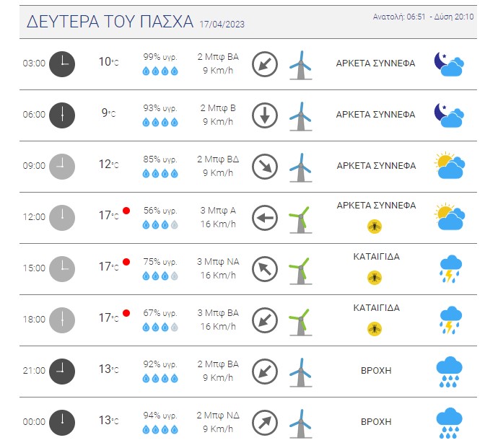Screen dimensions: 485x448
Task: Click the green wind turbine at 15:00
Action: [x=301, y=271]
